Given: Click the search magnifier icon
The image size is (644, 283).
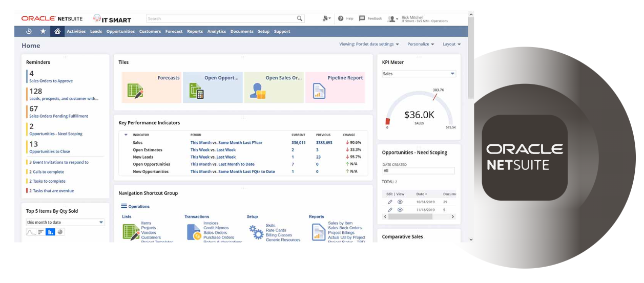Looking at the screenshot, I should pos(300,18).
